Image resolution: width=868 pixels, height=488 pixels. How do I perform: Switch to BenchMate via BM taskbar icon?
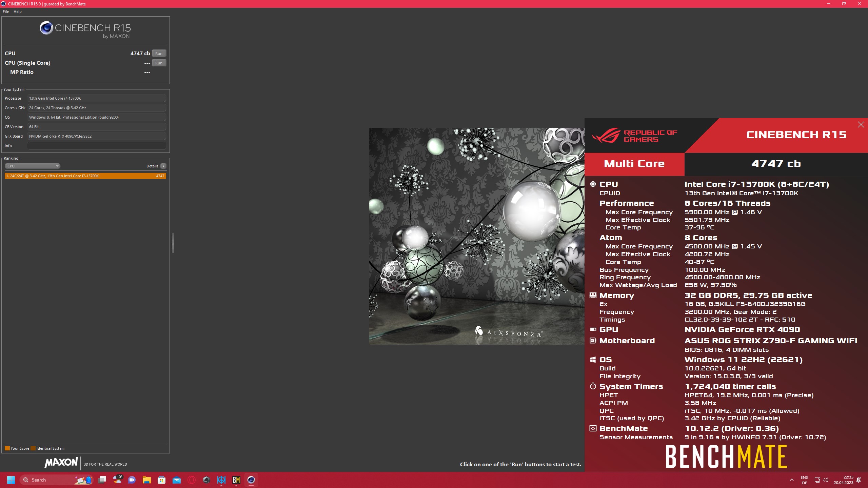(x=236, y=480)
